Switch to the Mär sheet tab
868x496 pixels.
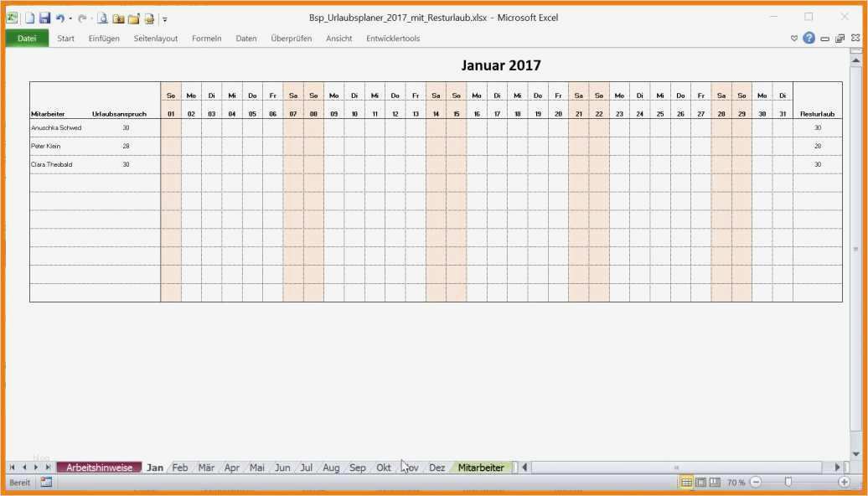coord(206,468)
